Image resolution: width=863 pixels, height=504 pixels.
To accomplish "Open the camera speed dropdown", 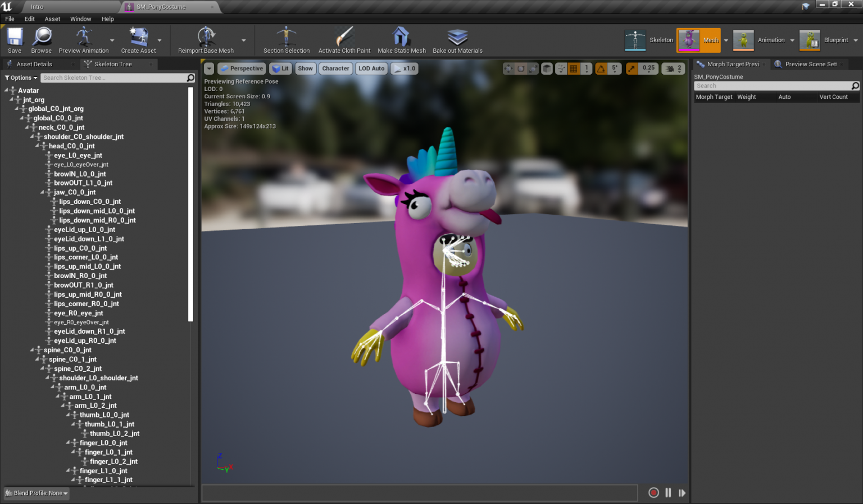I will pyautogui.click(x=673, y=69).
